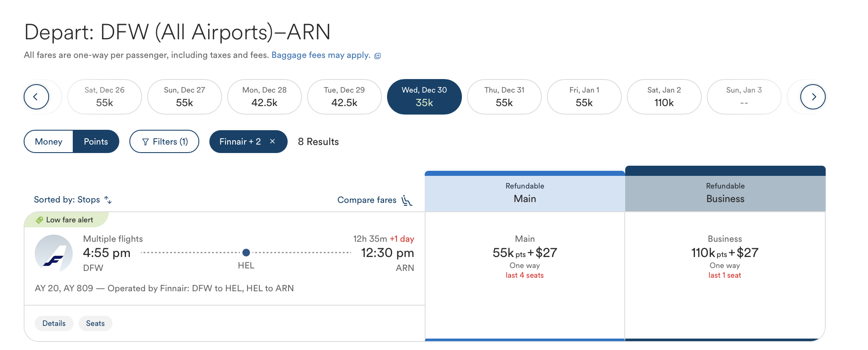
Task: Switch pricing display to Money
Action: click(x=48, y=142)
